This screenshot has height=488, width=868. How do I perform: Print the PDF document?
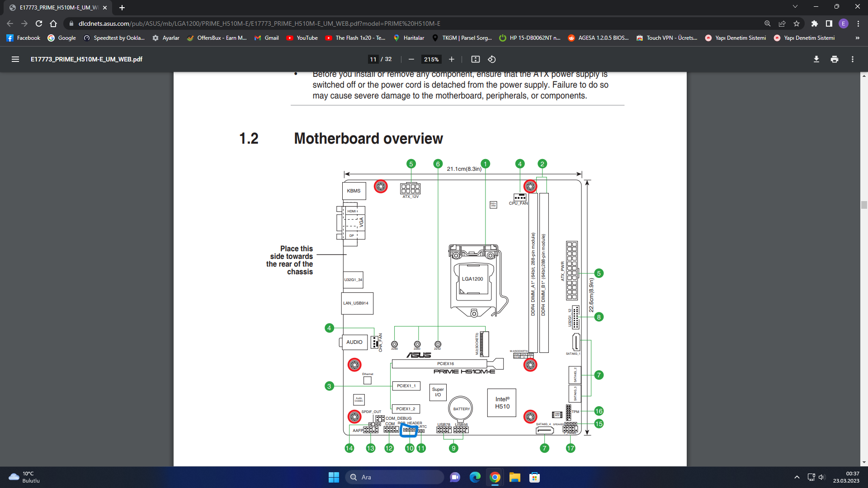tap(834, 59)
